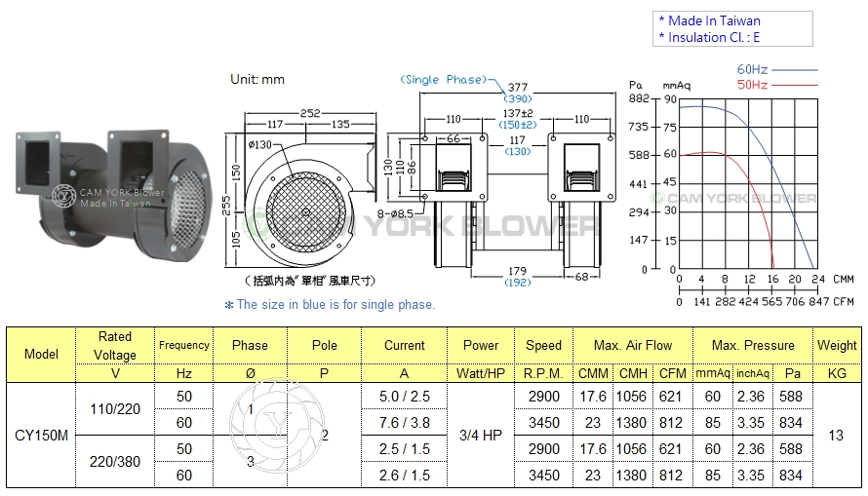This screenshot has height=496, width=868.
Task: Click the 220/380 voltage cell
Action: click(114, 462)
